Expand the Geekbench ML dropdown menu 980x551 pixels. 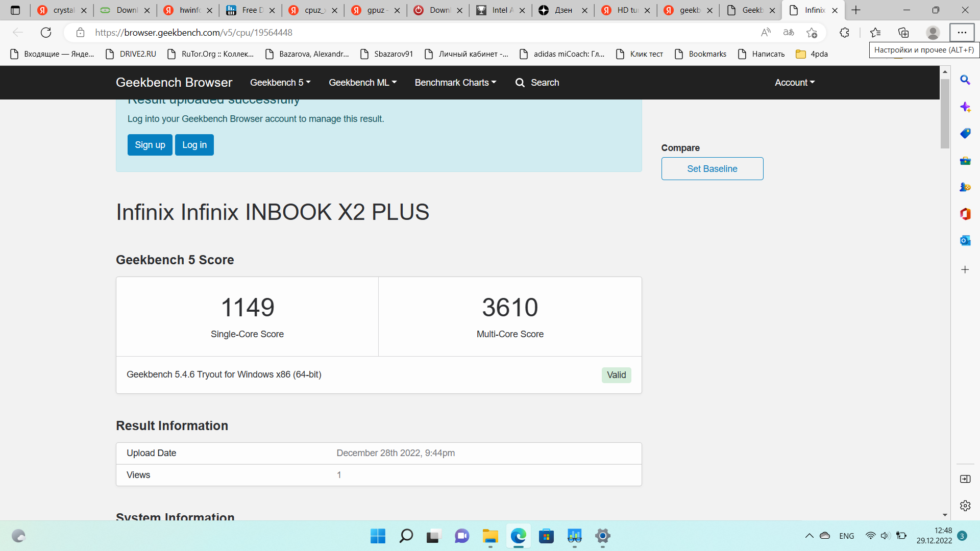(362, 83)
